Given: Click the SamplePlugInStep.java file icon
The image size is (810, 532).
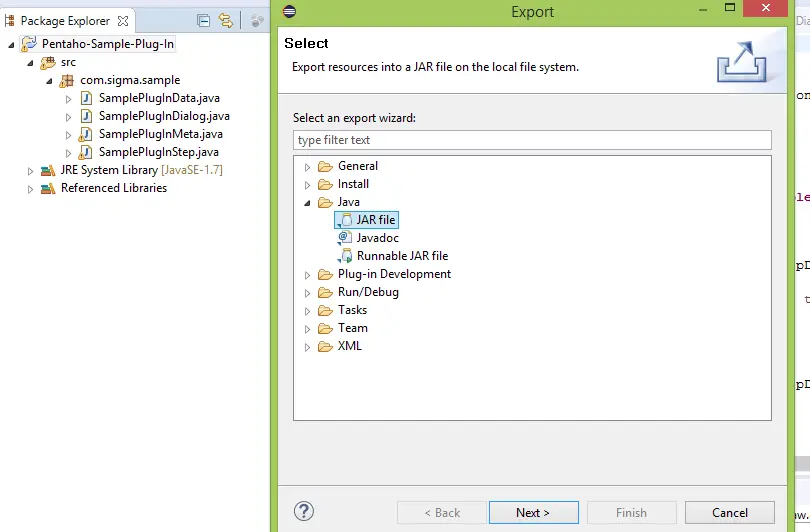Looking at the screenshot, I should click(85, 152).
